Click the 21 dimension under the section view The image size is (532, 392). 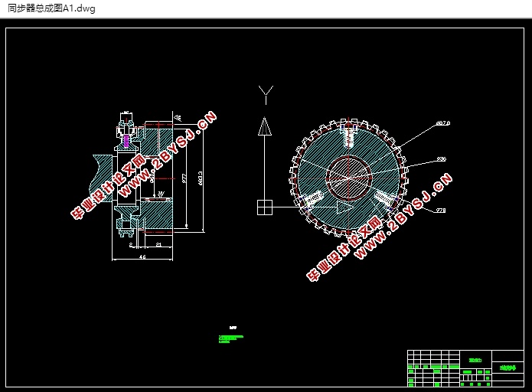tap(158, 244)
